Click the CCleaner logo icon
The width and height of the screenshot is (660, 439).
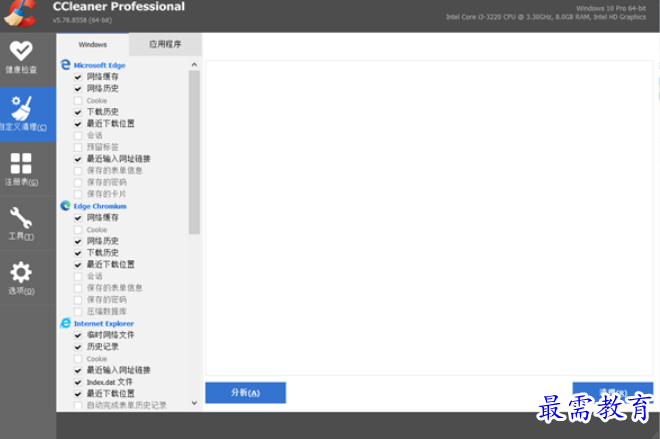(20, 13)
